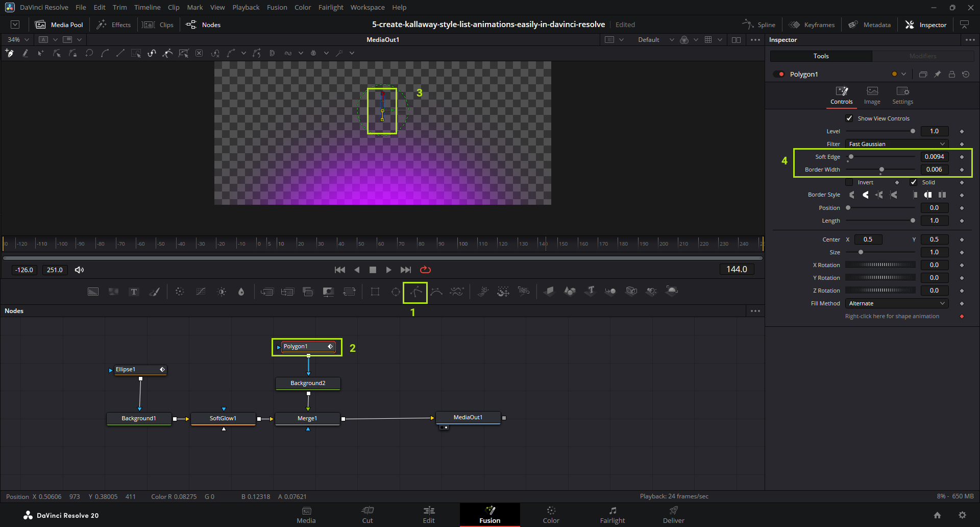Click the Border Width slider handle
The image size is (980, 527).
click(881, 170)
